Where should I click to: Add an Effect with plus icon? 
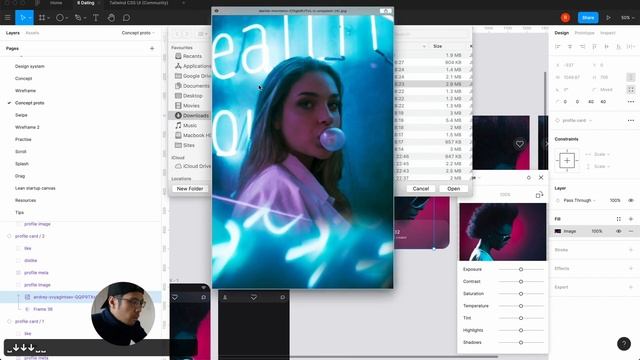tap(631, 269)
